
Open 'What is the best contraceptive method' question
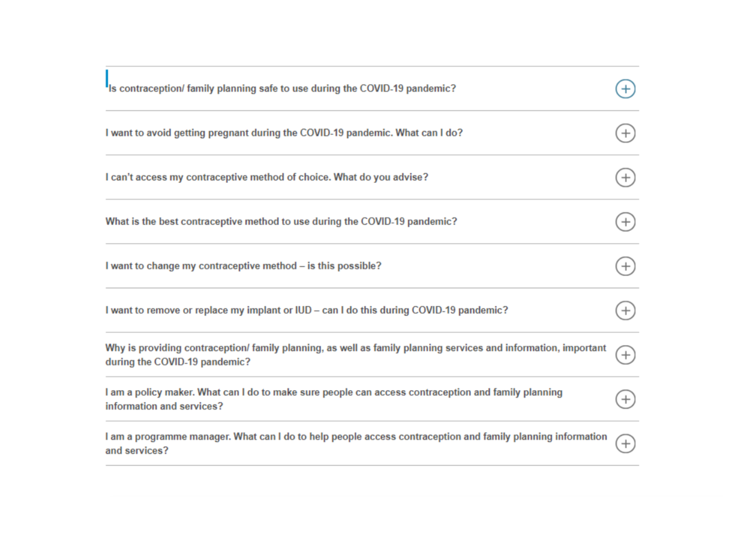281,222
